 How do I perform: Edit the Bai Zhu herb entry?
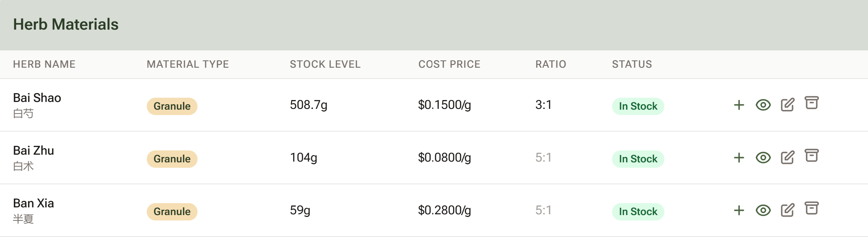coord(787,157)
